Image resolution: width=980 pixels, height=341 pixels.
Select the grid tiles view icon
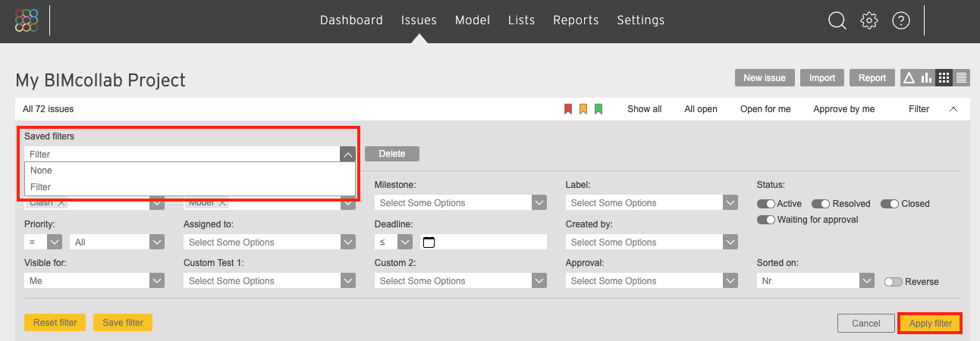click(944, 77)
